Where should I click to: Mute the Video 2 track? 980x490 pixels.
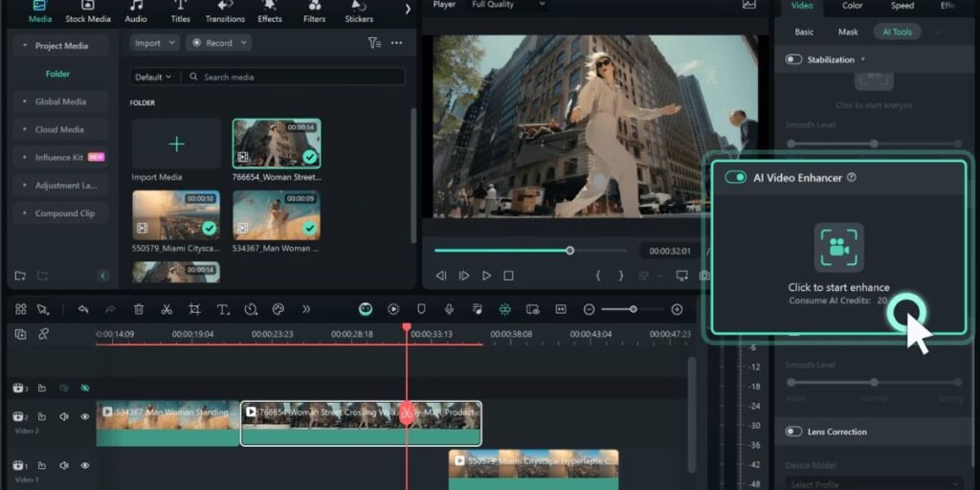(64, 417)
